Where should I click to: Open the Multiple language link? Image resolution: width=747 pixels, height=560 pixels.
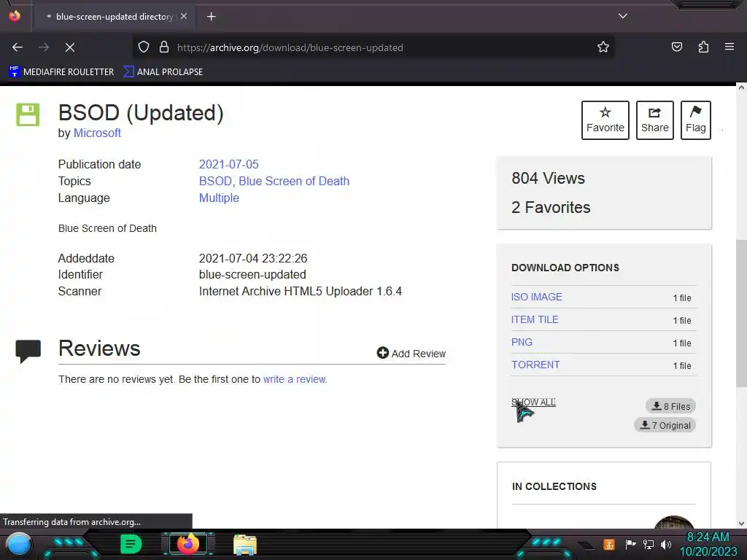tap(219, 198)
